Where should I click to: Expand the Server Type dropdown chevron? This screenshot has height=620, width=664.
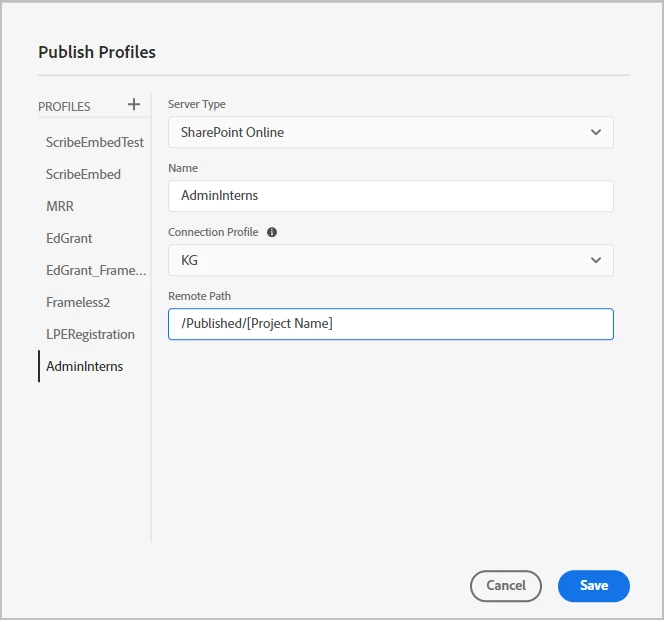596,132
